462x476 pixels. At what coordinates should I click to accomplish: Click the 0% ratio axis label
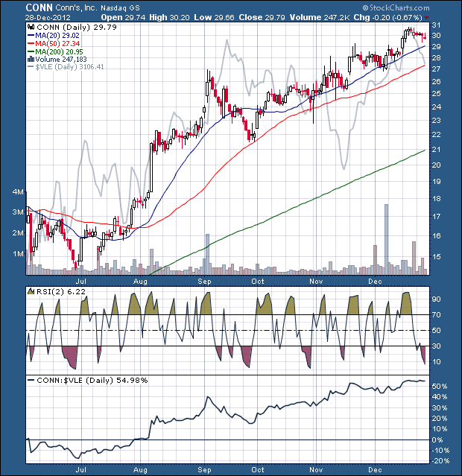437,440
